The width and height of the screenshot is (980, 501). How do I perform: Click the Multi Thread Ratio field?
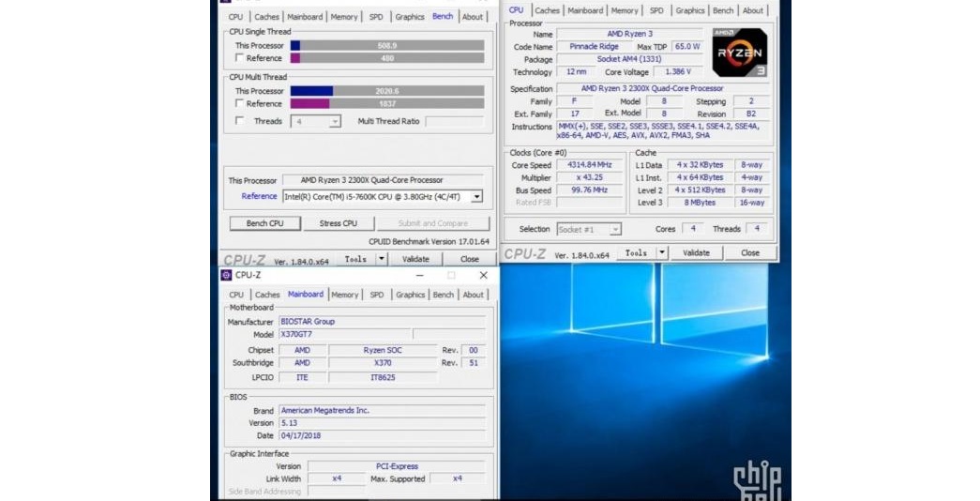(455, 121)
